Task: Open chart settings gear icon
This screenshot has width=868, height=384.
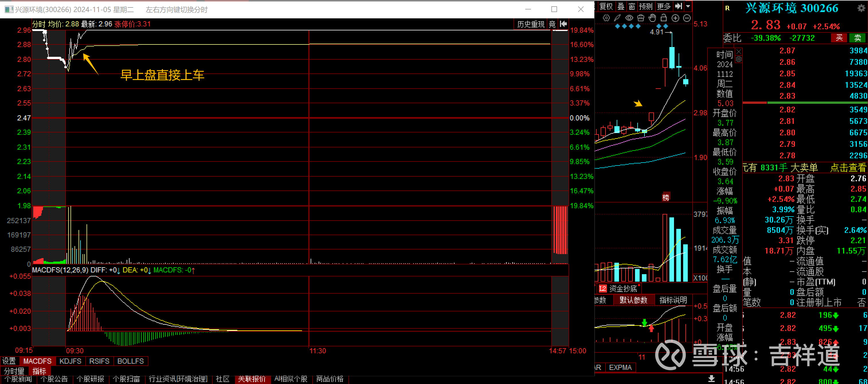Action: tap(606, 18)
